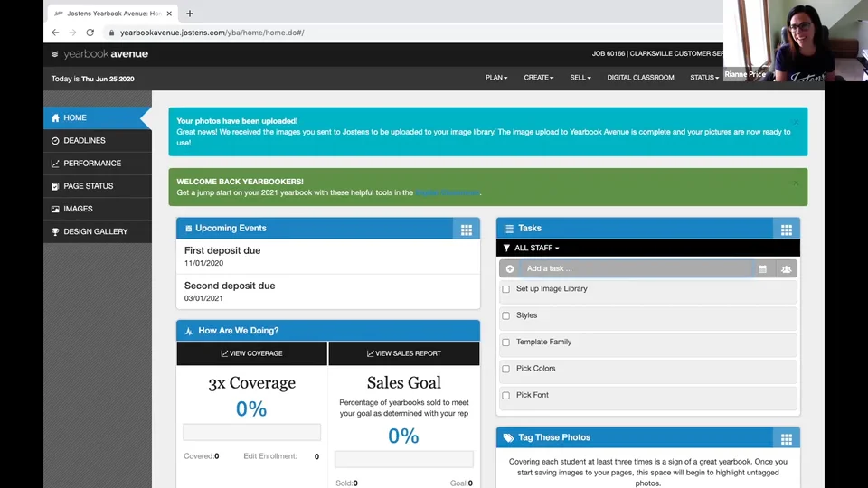Click the Yearbook Avenue logo
This screenshot has height=488, width=868.
99,53
